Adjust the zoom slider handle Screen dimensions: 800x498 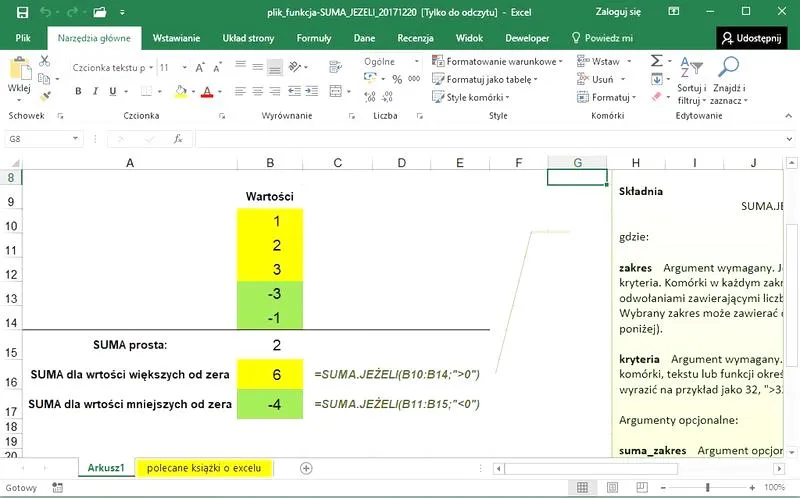point(707,488)
